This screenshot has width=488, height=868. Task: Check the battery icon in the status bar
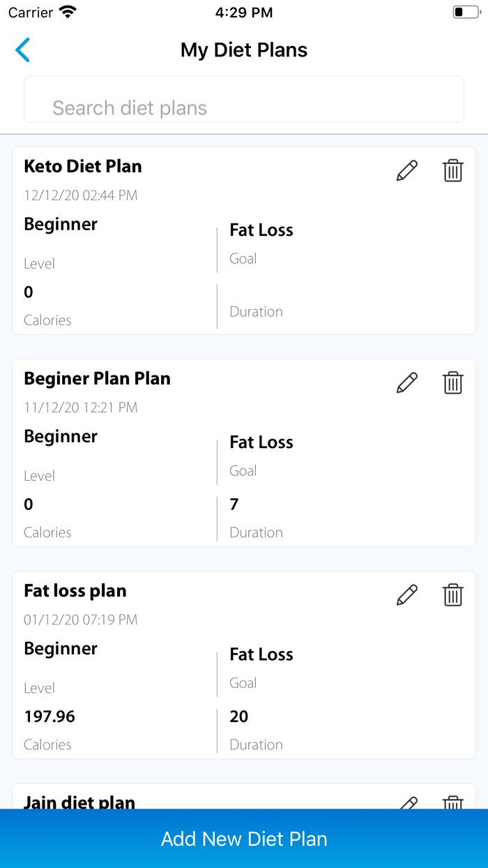click(x=466, y=12)
